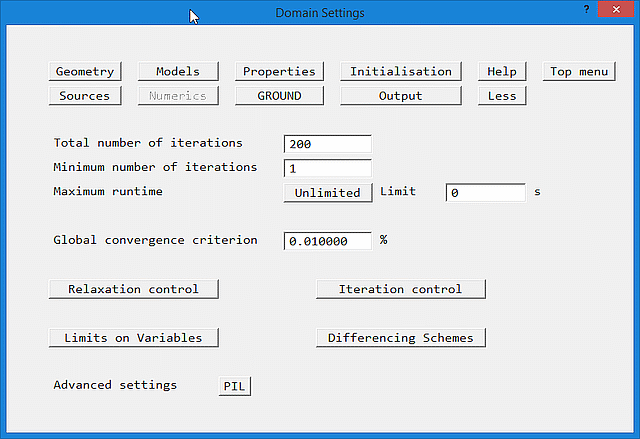Click the minimum number of iterations field

[x=327, y=168]
